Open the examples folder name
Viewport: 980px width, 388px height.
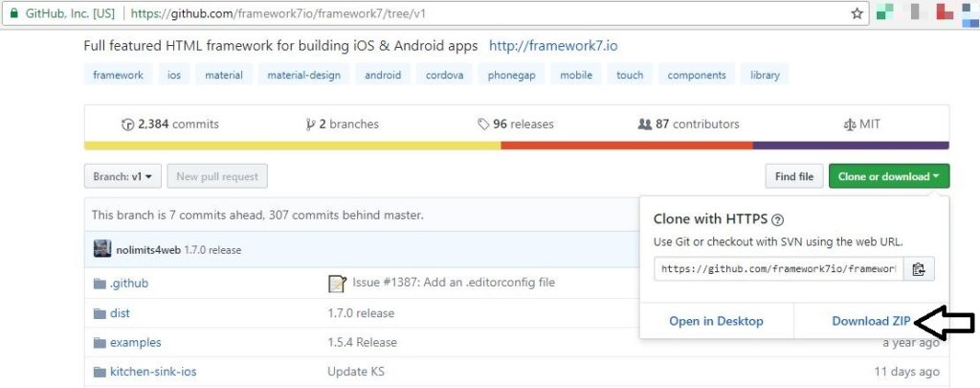(x=136, y=342)
